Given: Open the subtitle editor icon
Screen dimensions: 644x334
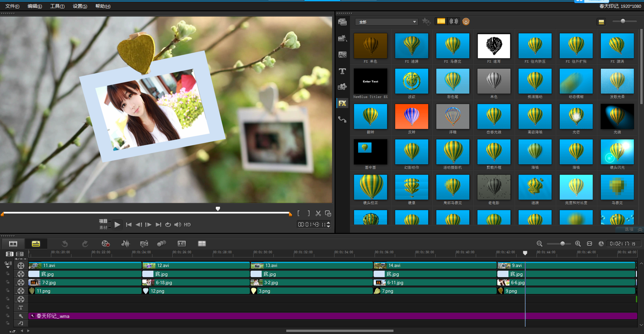Looking at the screenshot, I should pyautogui.click(x=182, y=243).
